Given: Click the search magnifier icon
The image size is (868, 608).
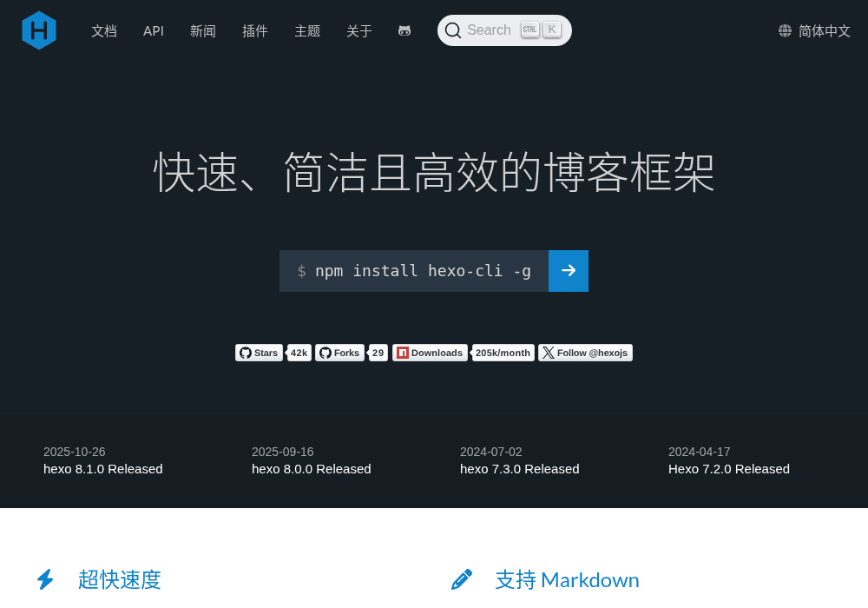Looking at the screenshot, I should [453, 30].
